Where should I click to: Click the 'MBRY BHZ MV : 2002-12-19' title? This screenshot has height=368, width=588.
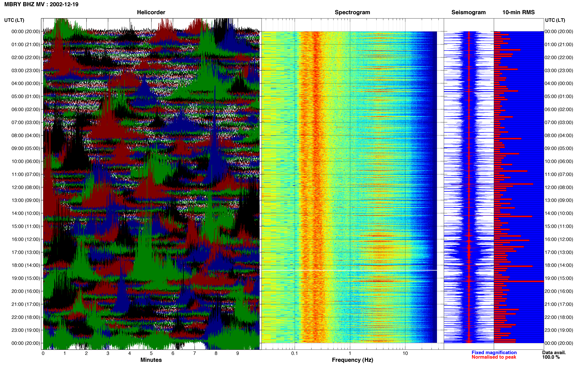pyautogui.click(x=41, y=4)
